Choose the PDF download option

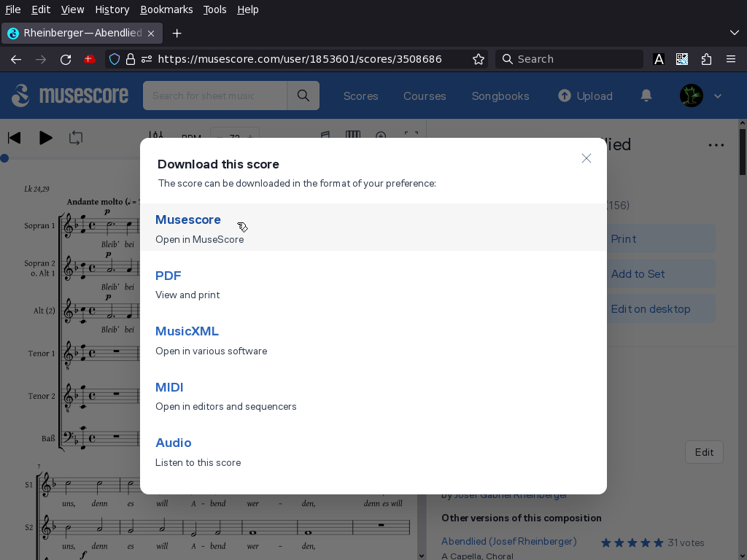[373, 284]
